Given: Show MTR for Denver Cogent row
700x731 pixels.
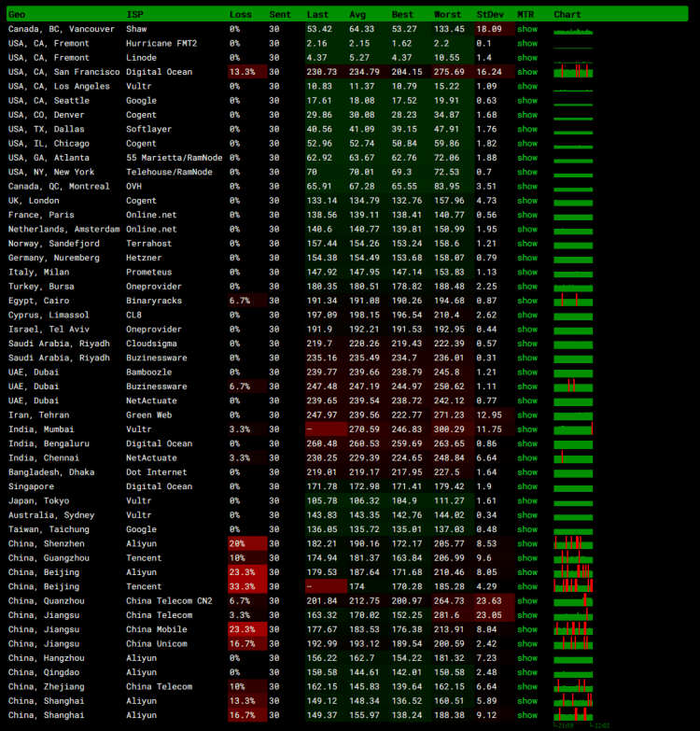Looking at the screenshot, I should pos(527,115).
